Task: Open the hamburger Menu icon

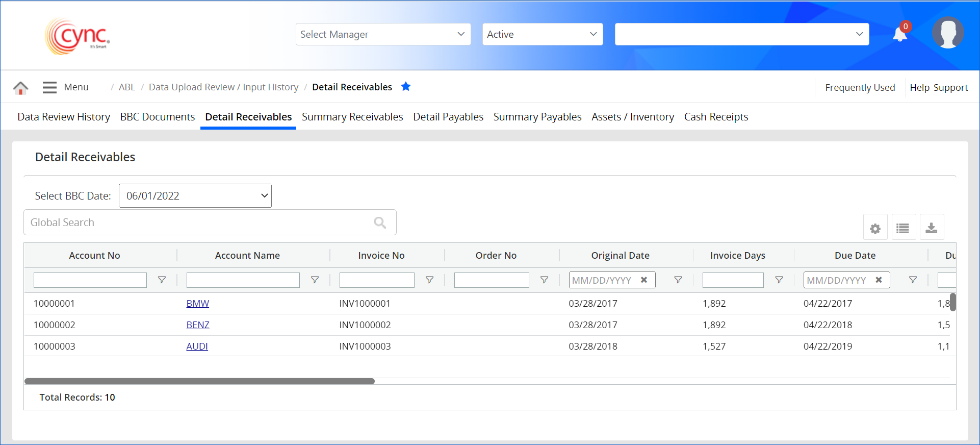Action: pyautogui.click(x=49, y=87)
